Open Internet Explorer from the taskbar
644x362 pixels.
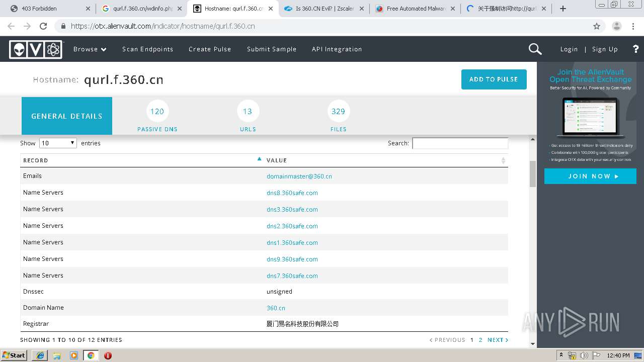coord(40,355)
